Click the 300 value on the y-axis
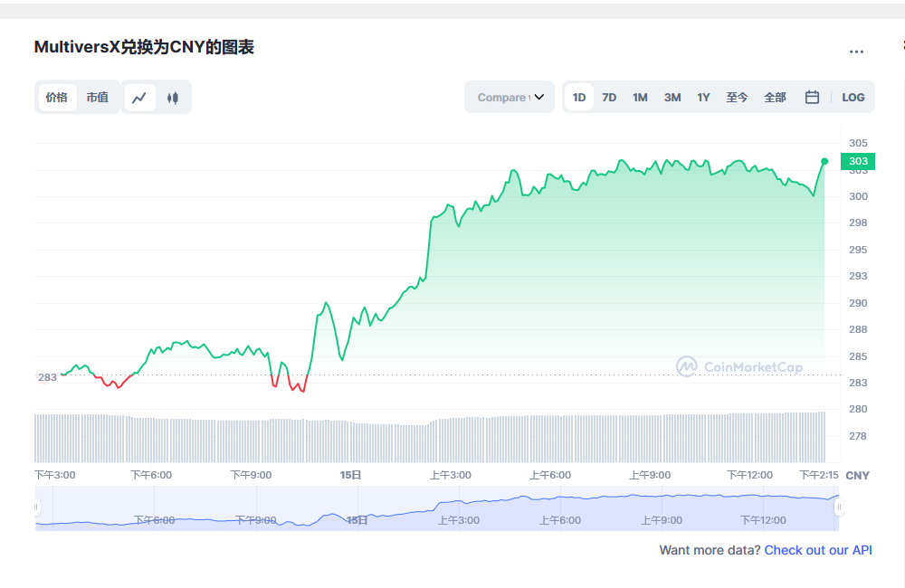905x588 pixels. (x=858, y=196)
